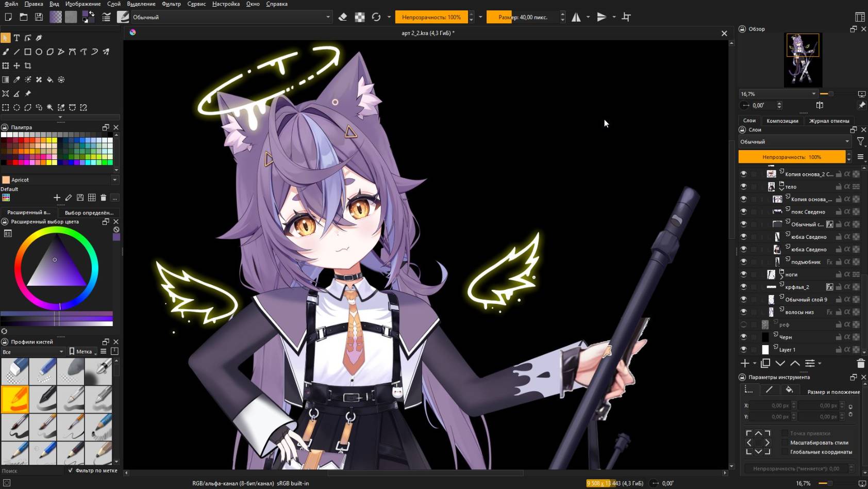868x489 pixels.
Task: Select the Contiguous Selection magic wand tool
Action: 50,107
